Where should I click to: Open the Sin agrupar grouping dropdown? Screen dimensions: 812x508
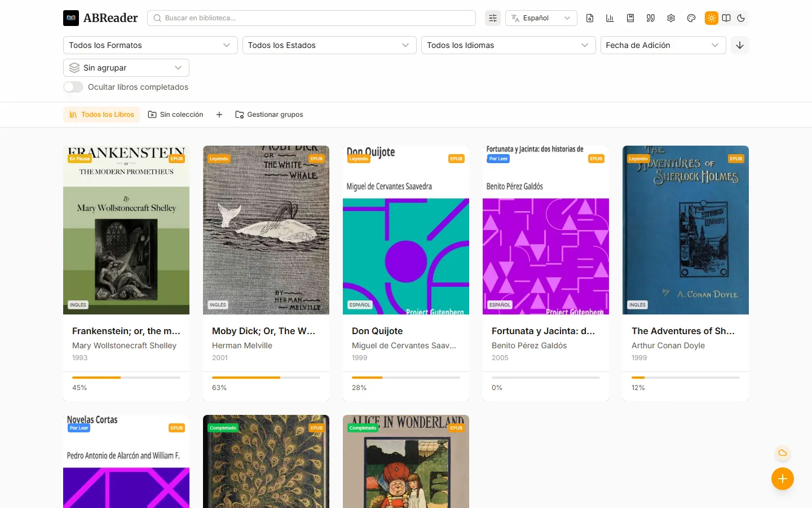(x=126, y=68)
